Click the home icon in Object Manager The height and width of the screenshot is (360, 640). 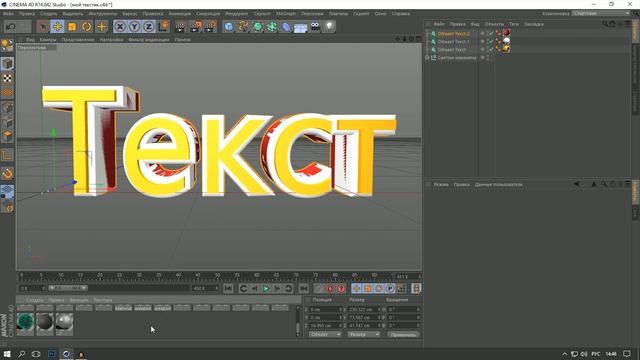click(612, 24)
